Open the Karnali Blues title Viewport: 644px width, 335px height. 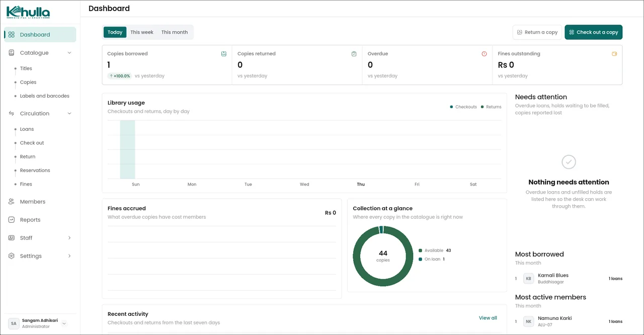[x=553, y=276]
